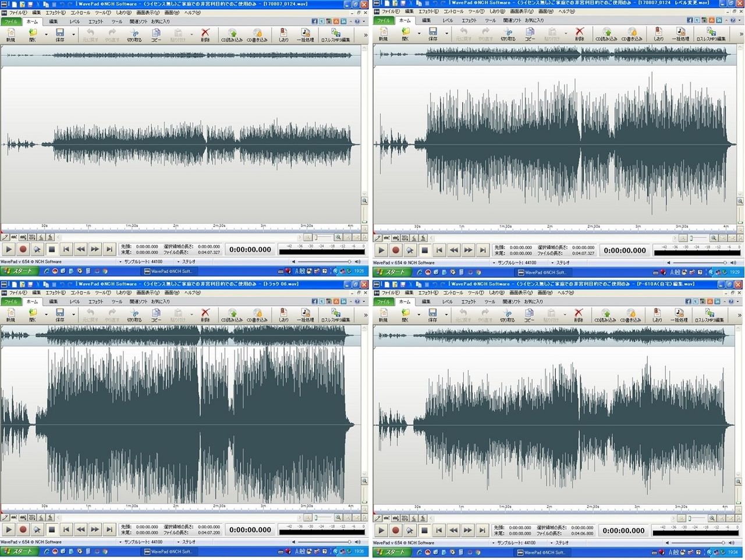Click Bookmark (しおり) in the レベル変更.wav window
The image size is (745, 560).
pos(658,34)
